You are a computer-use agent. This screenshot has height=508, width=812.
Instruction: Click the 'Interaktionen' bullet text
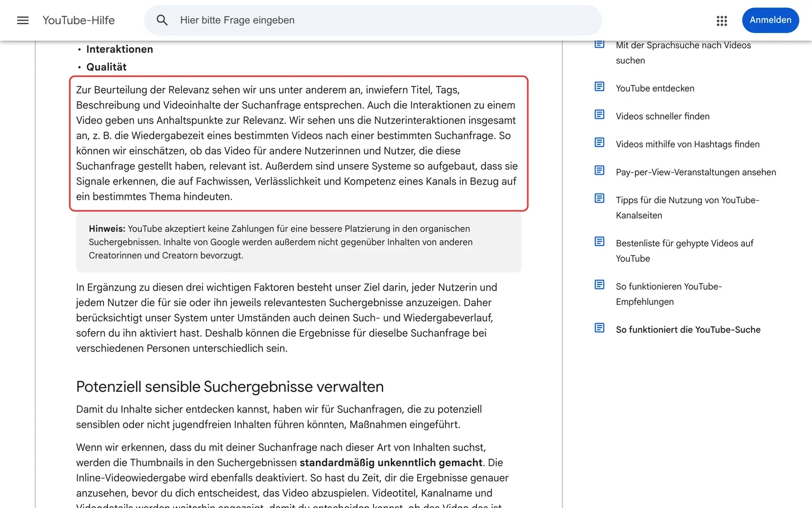coord(119,49)
